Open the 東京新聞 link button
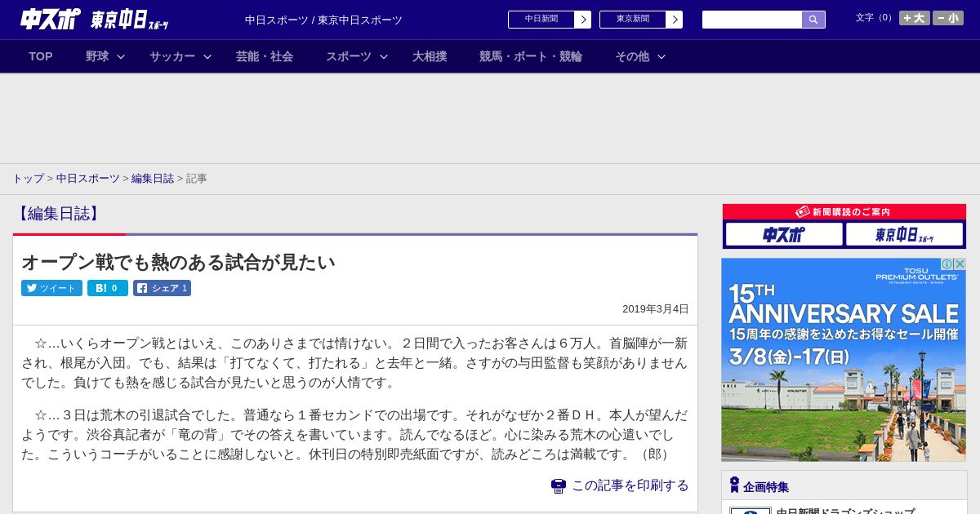The width and height of the screenshot is (980, 514). tap(632, 20)
